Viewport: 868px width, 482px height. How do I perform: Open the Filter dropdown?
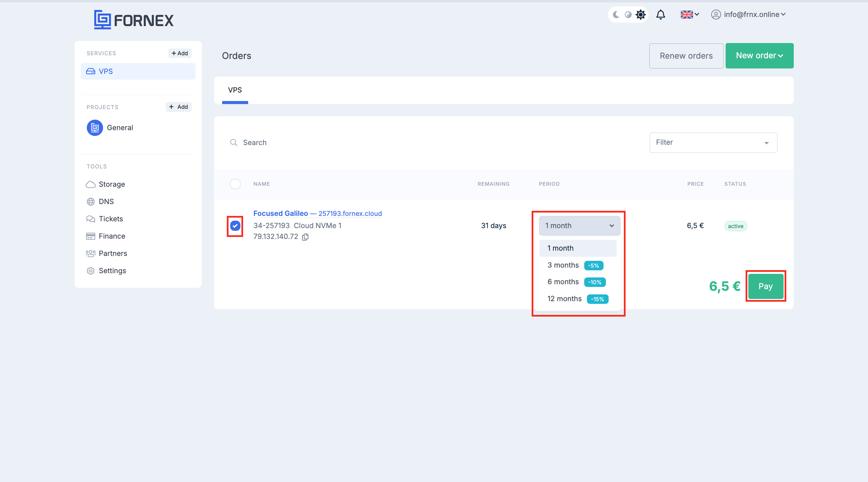(713, 143)
